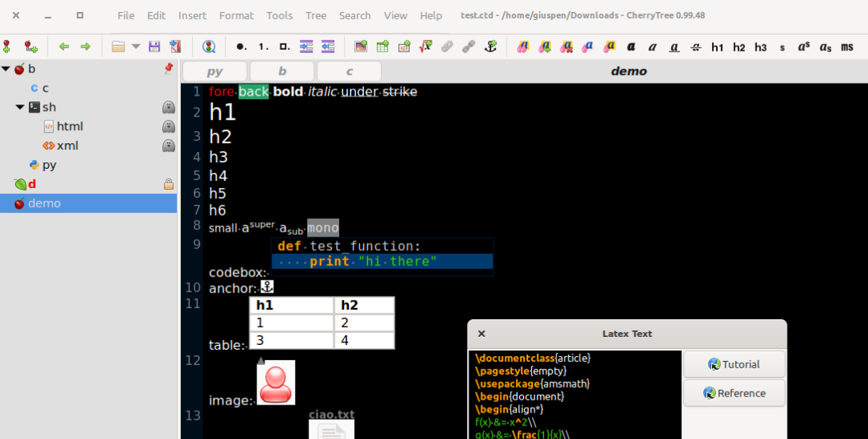Screen dimensions: 868x439
Task: Insert an image using the toolbar icon
Action: click(x=361, y=47)
